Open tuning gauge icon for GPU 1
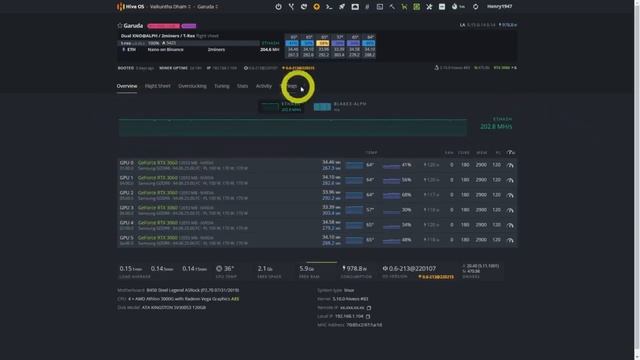 [510, 180]
